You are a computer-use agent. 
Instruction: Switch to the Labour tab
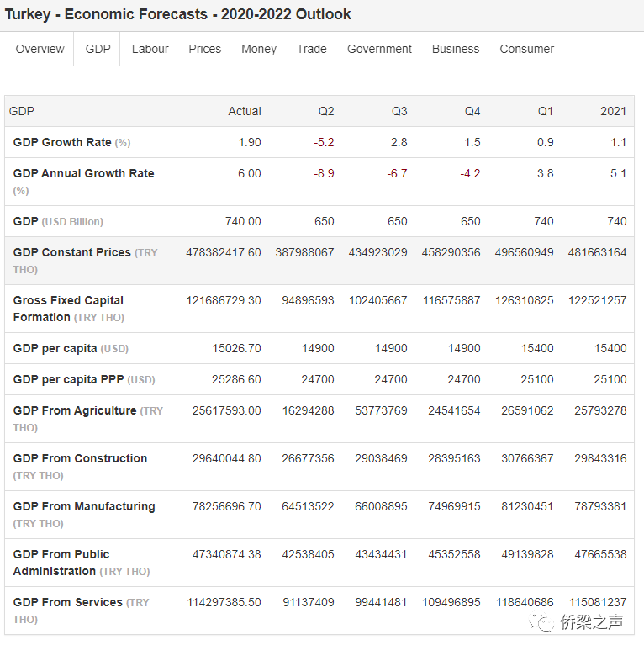pos(150,49)
